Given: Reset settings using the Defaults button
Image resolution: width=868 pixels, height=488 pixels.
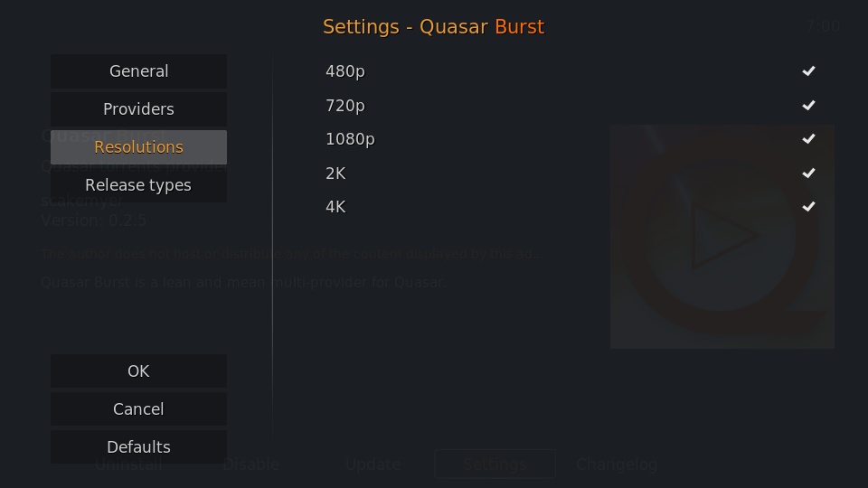Looking at the screenshot, I should 138,446.
